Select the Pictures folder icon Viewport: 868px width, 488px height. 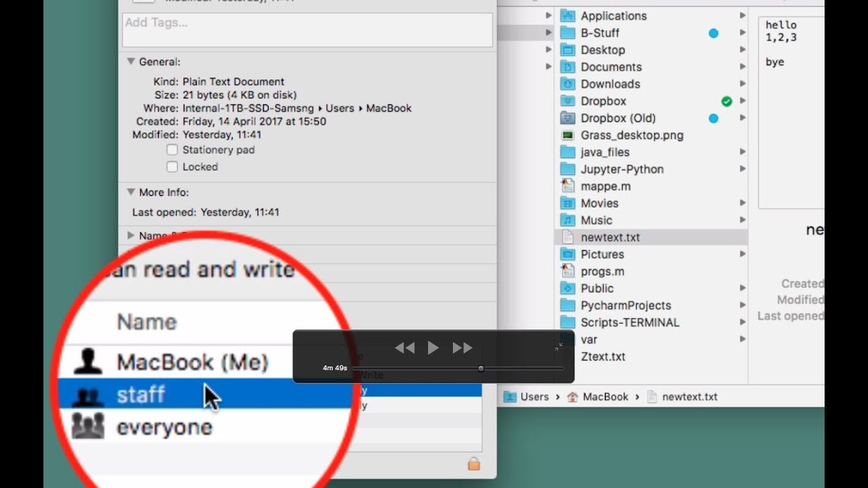pyautogui.click(x=568, y=254)
